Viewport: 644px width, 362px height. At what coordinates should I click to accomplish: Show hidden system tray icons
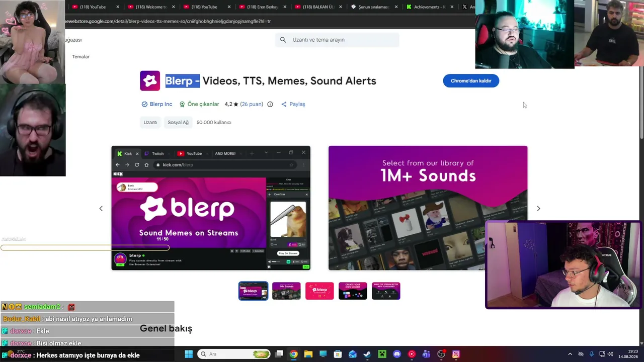click(570, 354)
